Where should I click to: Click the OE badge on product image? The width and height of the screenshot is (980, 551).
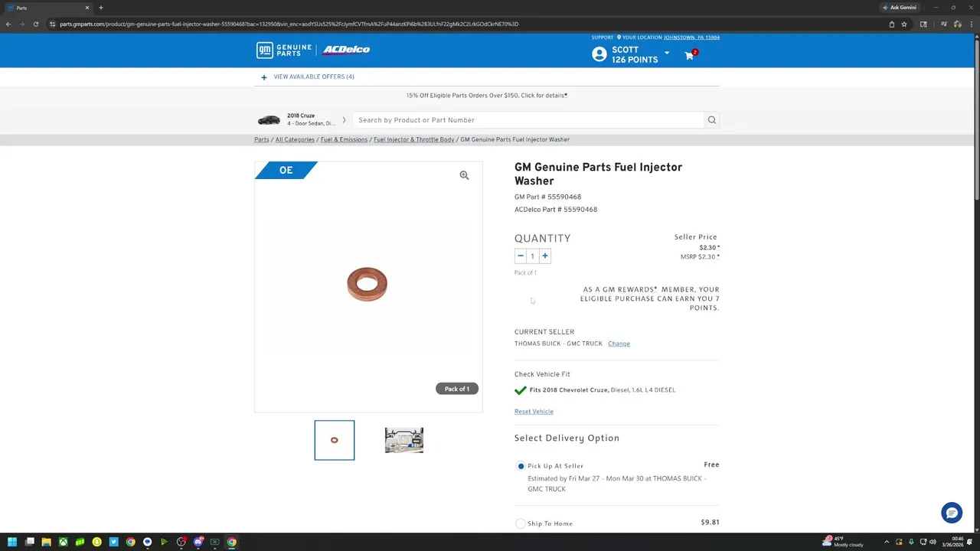[286, 171]
